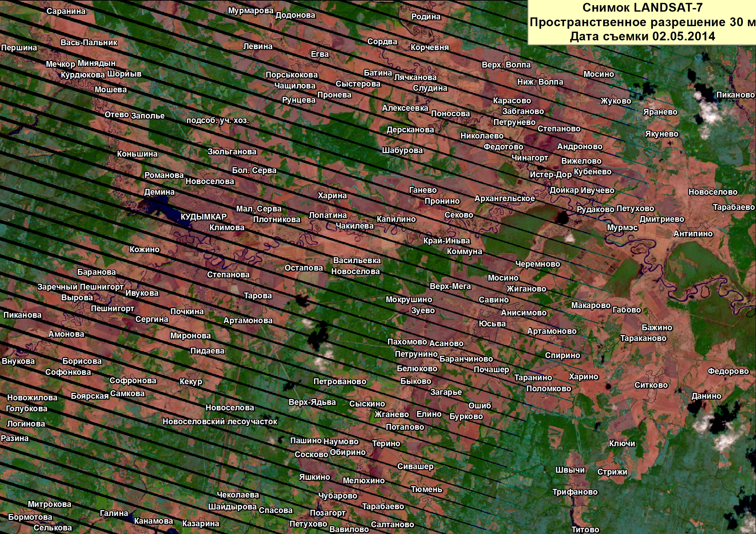Click the Тарабаево label near Новоселово

click(734, 207)
